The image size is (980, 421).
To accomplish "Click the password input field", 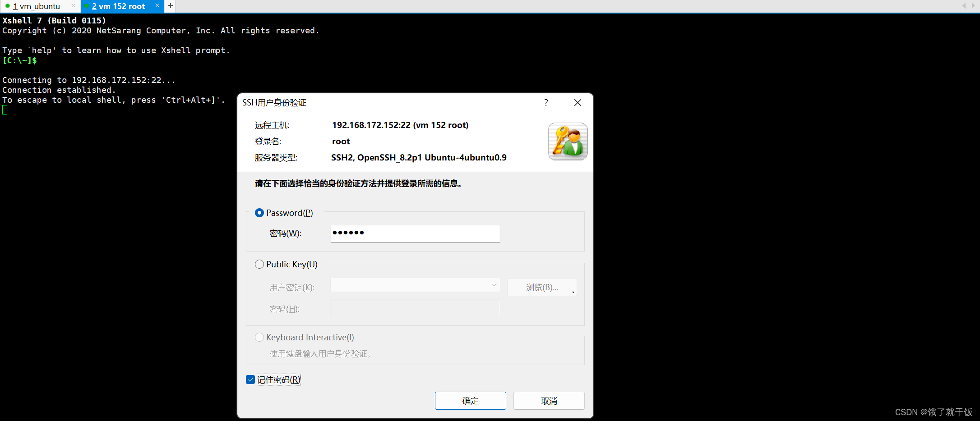I will [415, 233].
